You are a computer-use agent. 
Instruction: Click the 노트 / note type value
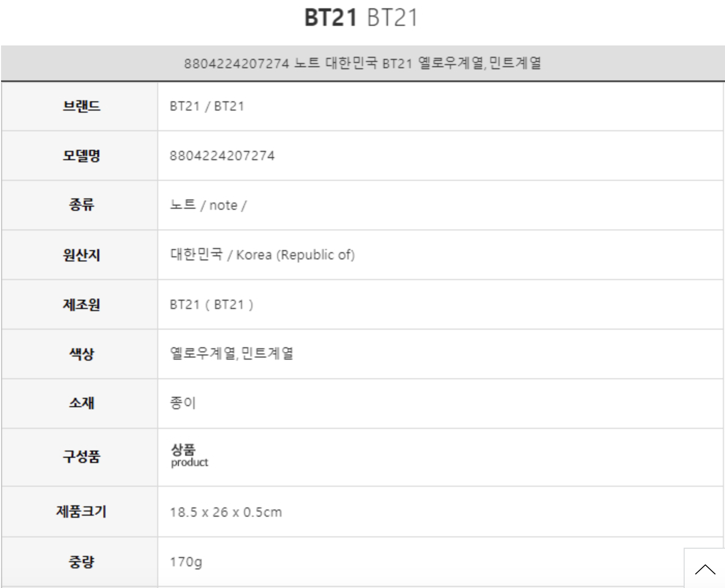click(x=208, y=205)
